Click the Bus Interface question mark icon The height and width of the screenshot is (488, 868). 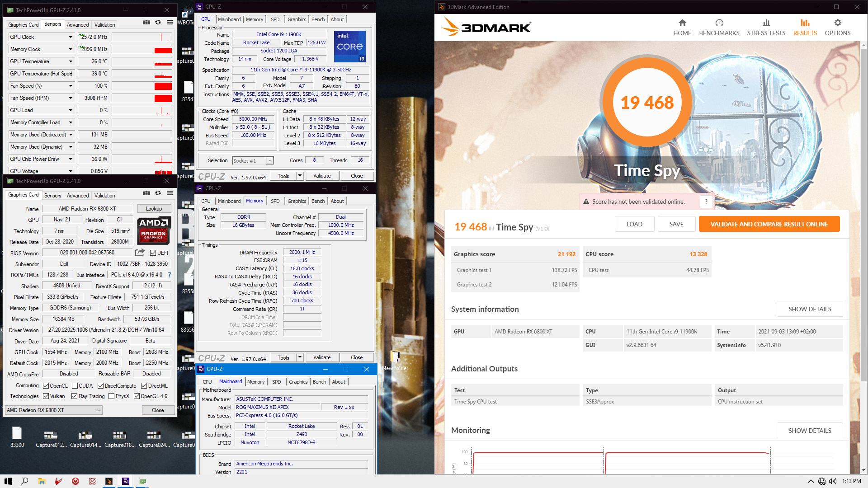point(170,275)
